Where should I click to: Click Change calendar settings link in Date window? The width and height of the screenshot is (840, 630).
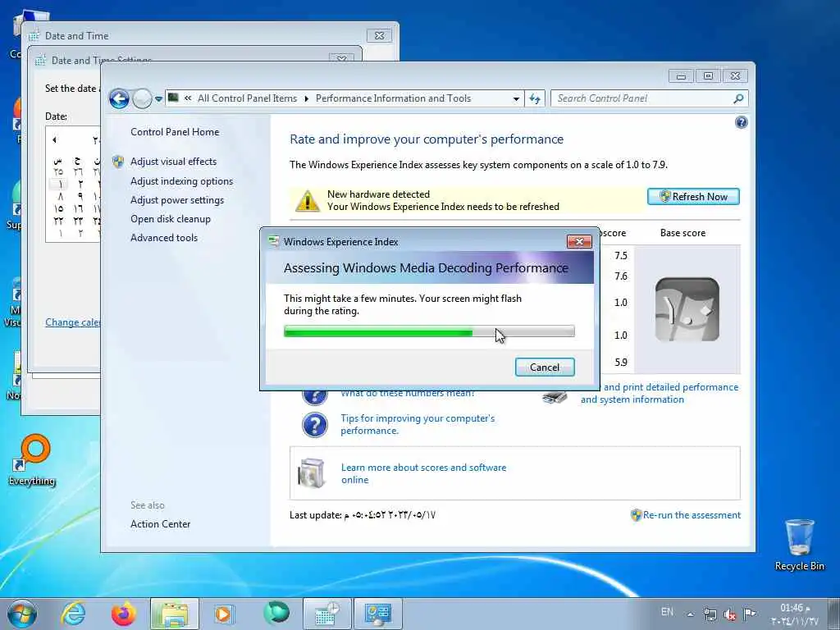73,322
